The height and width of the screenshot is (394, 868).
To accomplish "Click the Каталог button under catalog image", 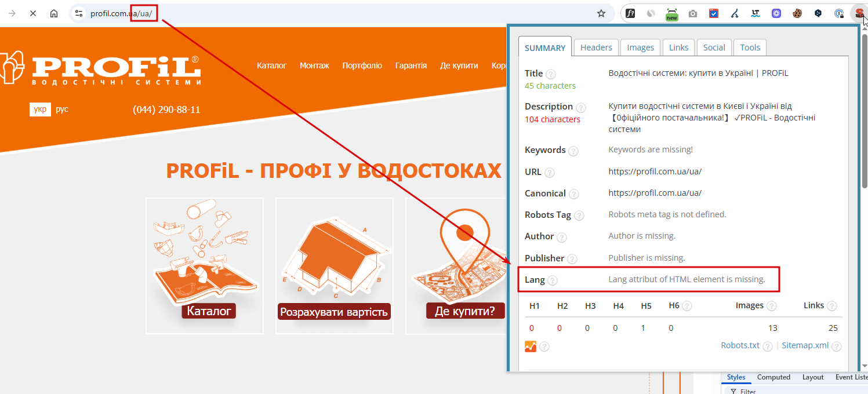I will (209, 311).
